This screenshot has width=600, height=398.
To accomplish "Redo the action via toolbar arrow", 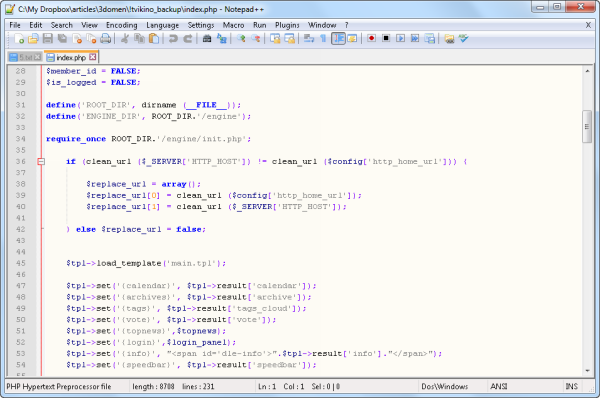I will coord(188,38).
